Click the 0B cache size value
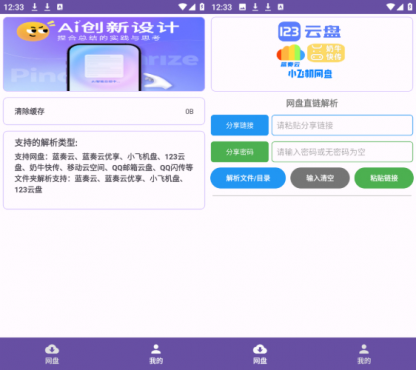Screen dimensions: 416x370 [189, 111]
